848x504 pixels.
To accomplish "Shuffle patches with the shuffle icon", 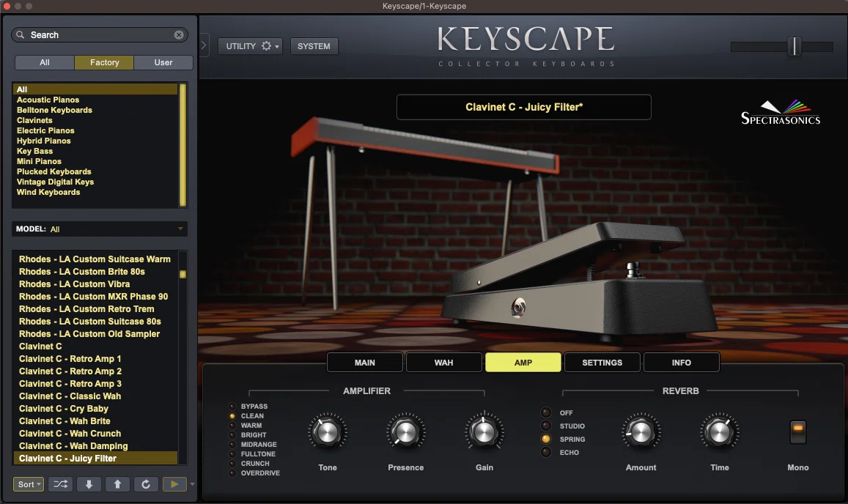I will point(61,484).
